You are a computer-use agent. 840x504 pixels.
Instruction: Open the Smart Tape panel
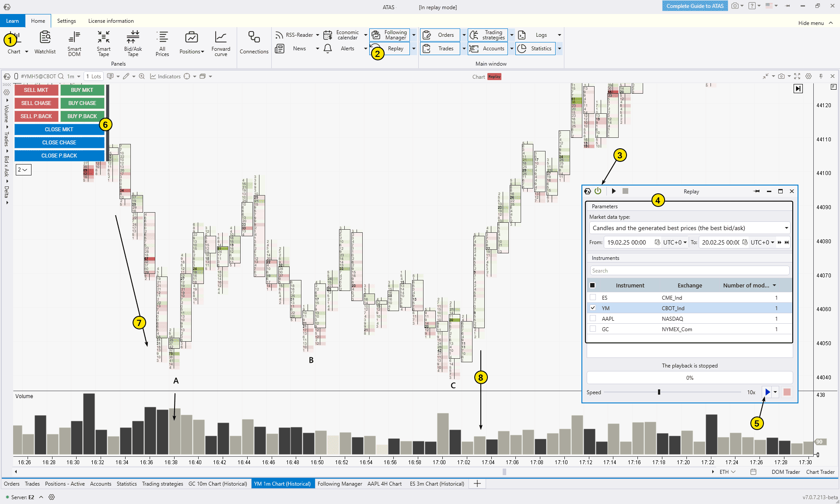(x=104, y=42)
